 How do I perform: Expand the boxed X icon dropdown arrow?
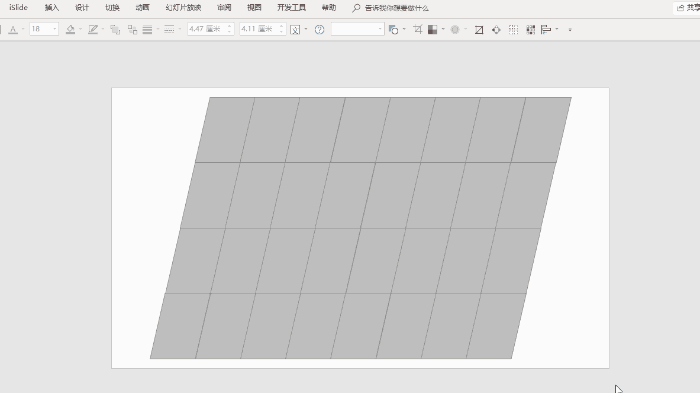click(x=306, y=29)
